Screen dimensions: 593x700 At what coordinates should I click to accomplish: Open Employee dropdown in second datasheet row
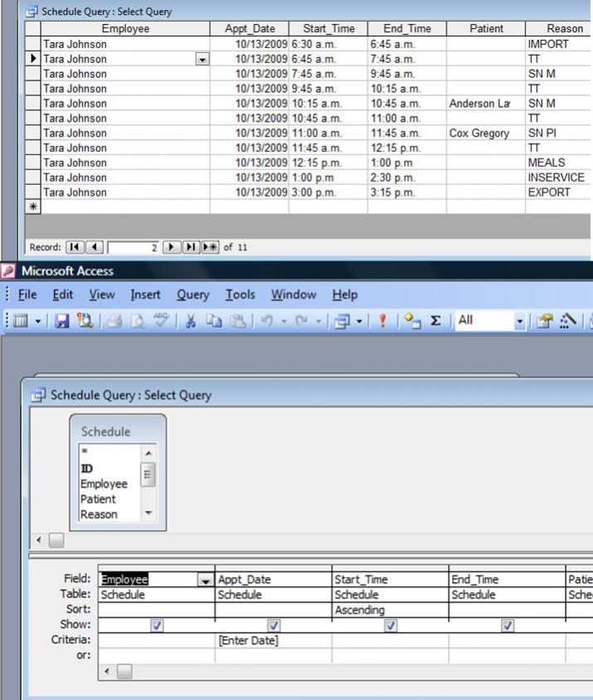point(202,59)
